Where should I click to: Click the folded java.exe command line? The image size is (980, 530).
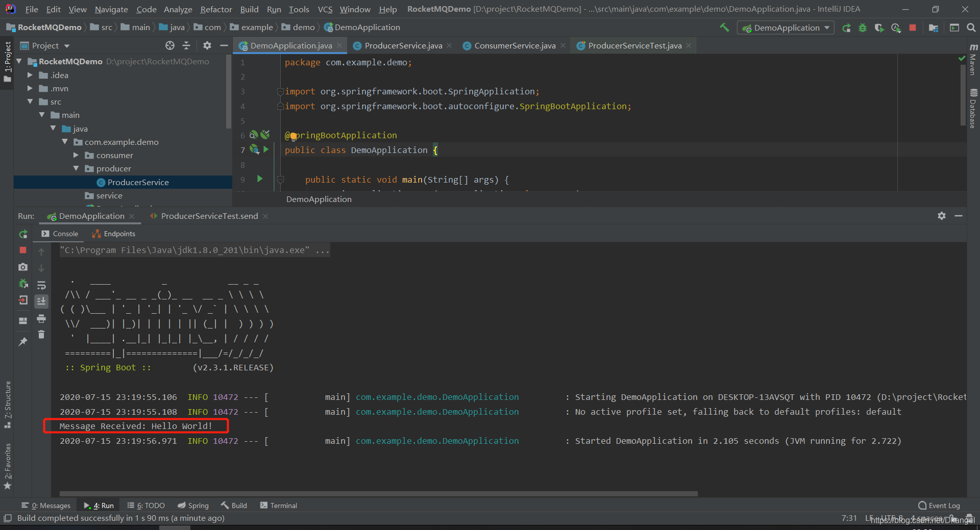click(x=194, y=250)
